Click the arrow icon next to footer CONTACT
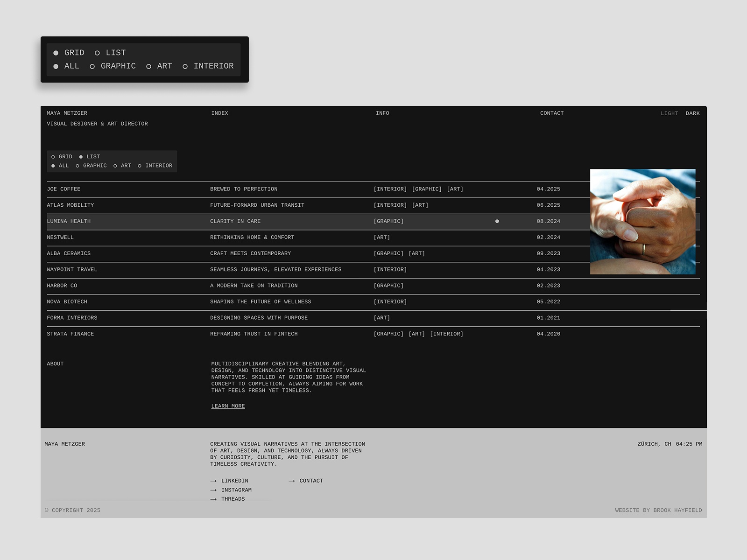This screenshot has width=747, height=560. 291,481
